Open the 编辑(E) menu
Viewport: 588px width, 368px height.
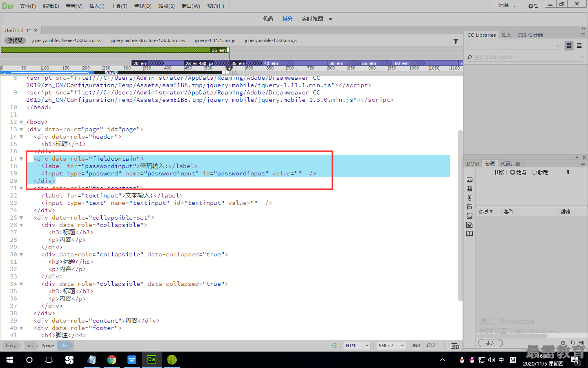pyautogui.click(x=51, y=6)
